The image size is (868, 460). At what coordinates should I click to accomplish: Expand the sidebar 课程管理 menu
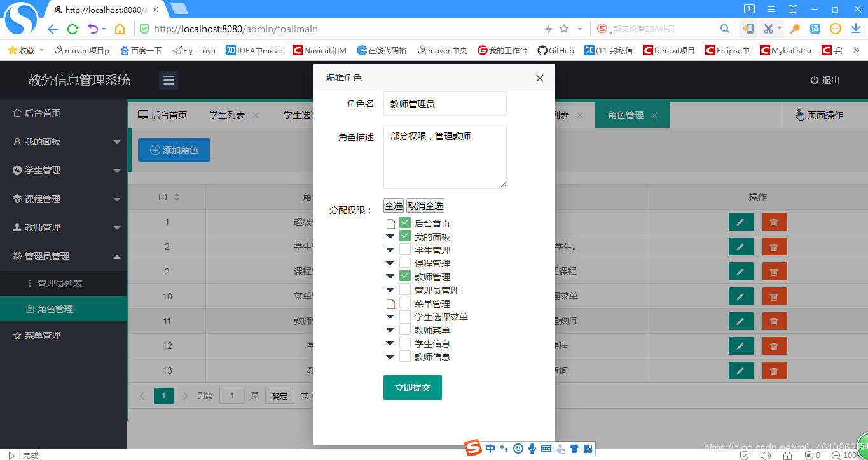[x=64, y=199]
